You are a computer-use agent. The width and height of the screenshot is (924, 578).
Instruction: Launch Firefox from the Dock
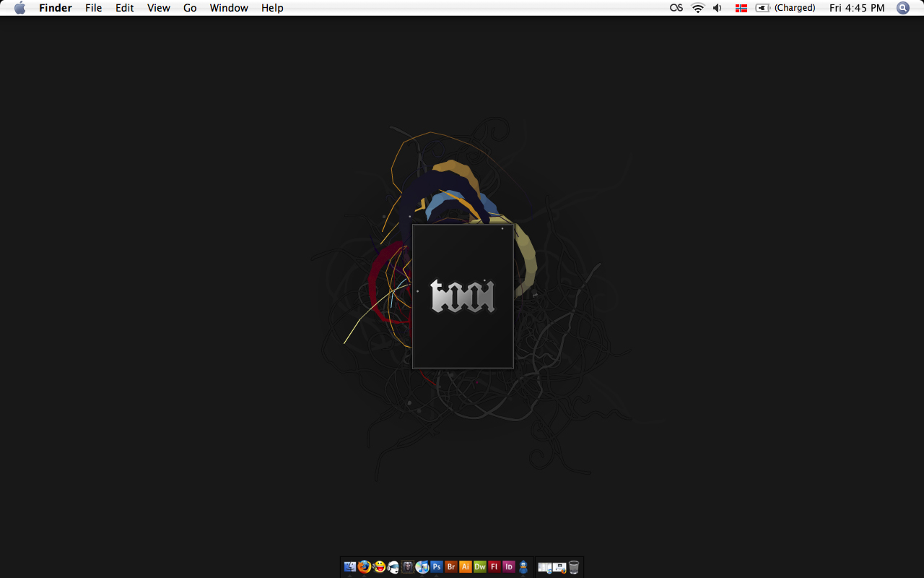365,567
